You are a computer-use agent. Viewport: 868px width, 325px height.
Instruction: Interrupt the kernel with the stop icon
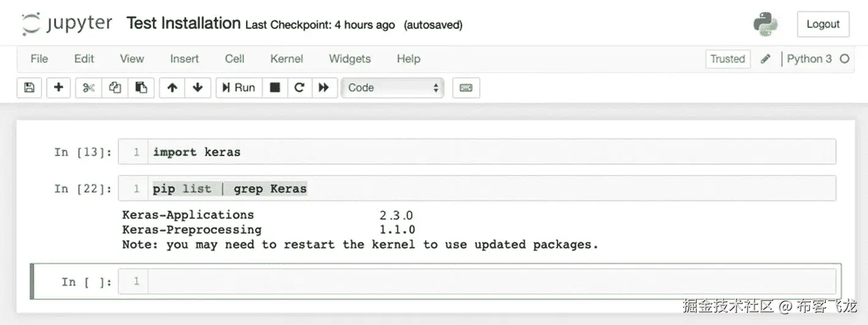point(275,88)
